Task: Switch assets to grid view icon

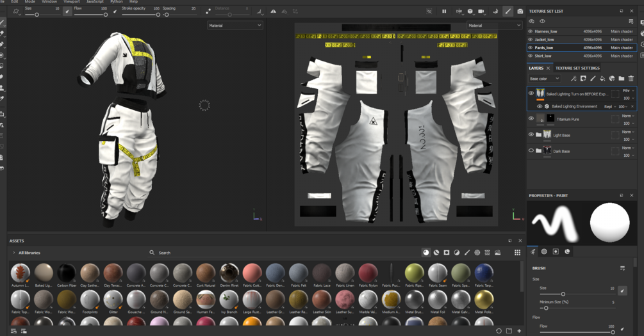Action: [518, 253]
